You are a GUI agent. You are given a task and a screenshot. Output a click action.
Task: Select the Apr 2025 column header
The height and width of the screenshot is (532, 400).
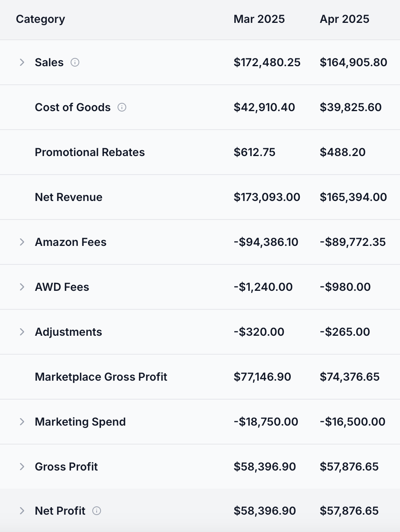point(344,19)
